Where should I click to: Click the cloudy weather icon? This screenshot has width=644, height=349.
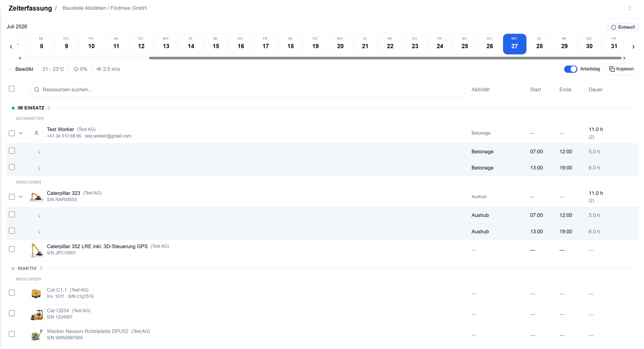(x=10, y=69)
